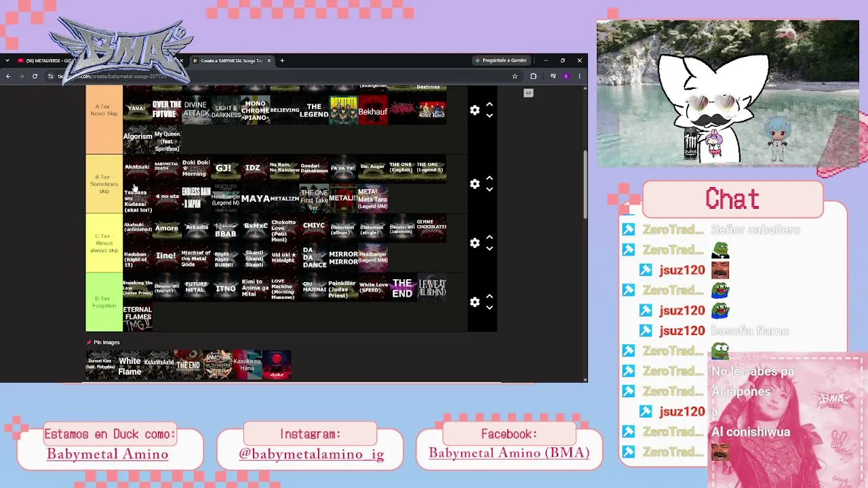Move C Tier row down with arrow
The image size is (868, 488).
pos(490,248)
